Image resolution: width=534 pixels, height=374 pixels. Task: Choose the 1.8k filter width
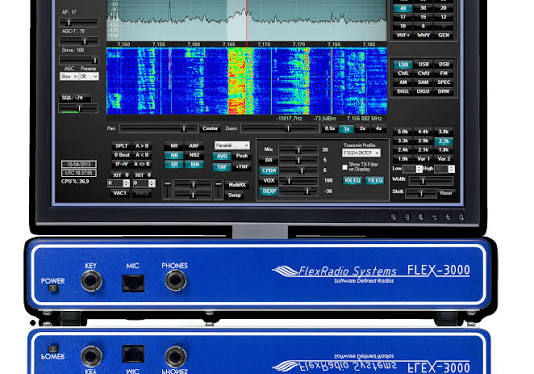click(x=443, y=150)
